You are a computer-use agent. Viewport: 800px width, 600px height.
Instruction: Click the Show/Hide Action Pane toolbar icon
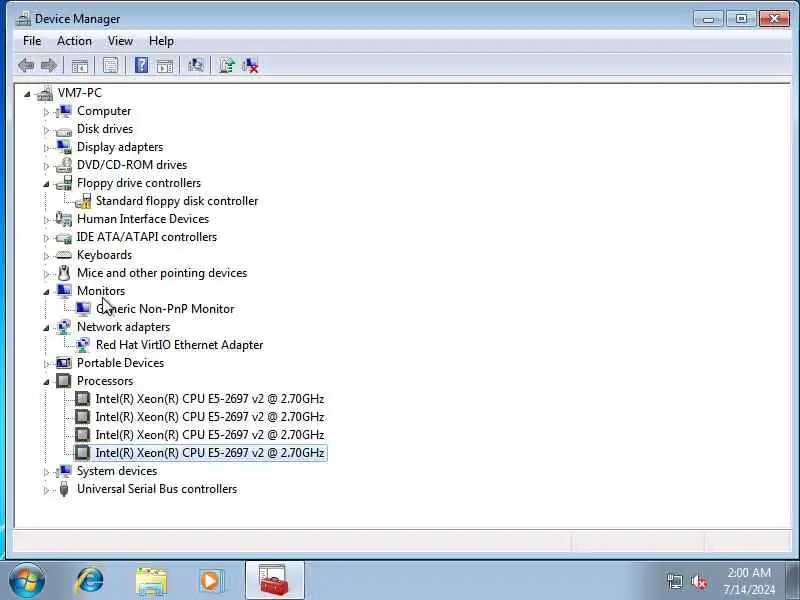[165, 65]
